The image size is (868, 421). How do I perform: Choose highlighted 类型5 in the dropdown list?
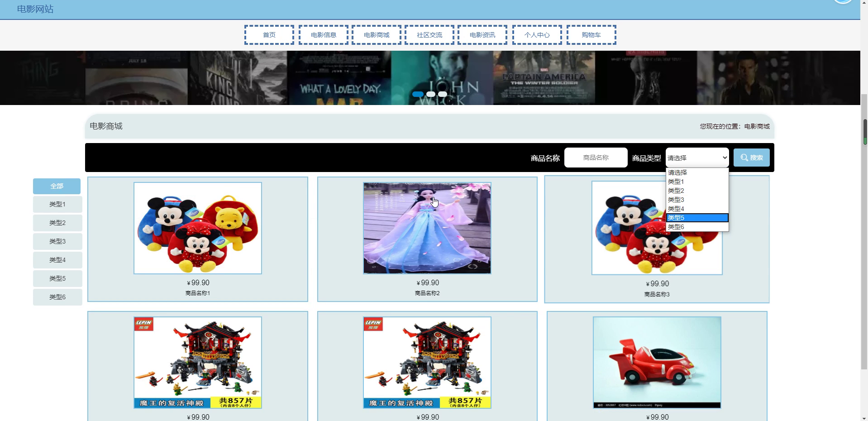pos(697,218)
